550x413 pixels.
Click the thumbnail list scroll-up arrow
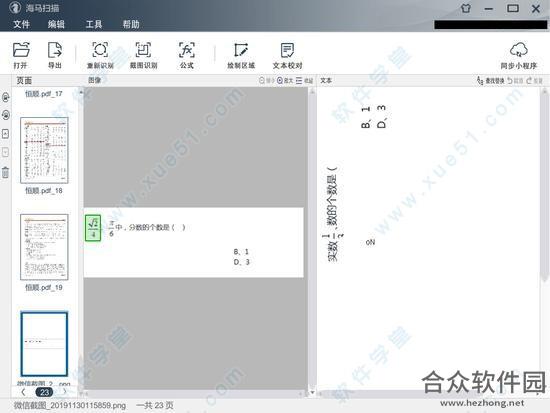pyautogui.click(x=81, y=92)
